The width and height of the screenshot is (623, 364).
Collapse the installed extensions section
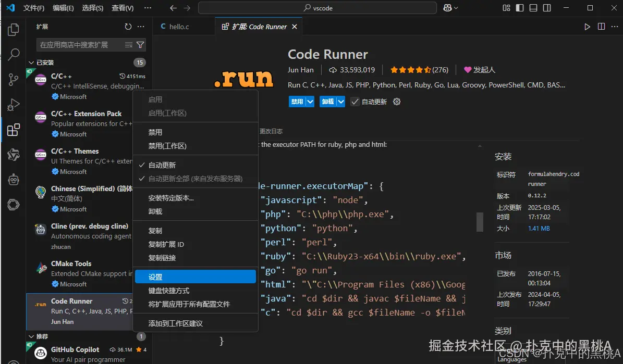[x=31, y=62]
